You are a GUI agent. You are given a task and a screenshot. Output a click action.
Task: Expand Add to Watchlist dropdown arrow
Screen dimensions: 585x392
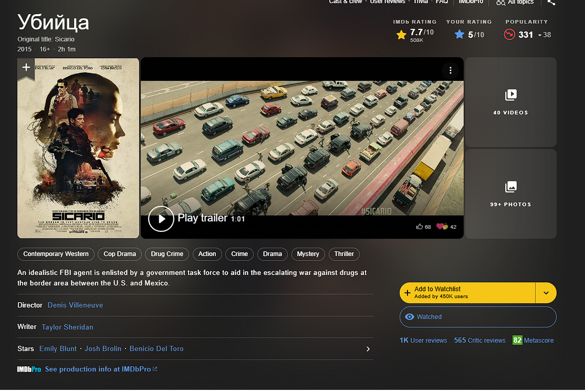[x=546, y=293]
